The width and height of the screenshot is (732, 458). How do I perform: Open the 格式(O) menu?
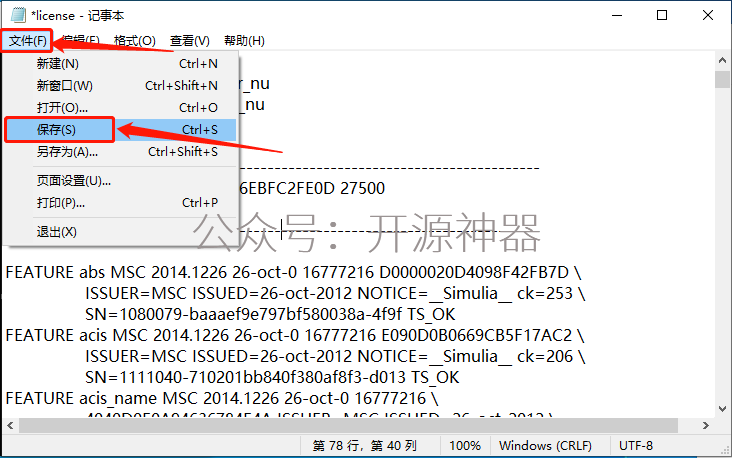pos(134,41)
